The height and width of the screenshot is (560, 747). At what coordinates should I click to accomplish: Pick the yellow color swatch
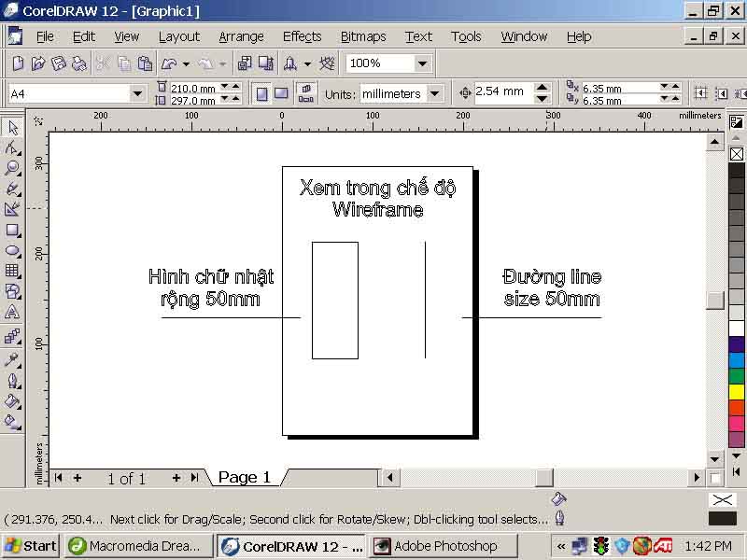(x=737, y=391)
